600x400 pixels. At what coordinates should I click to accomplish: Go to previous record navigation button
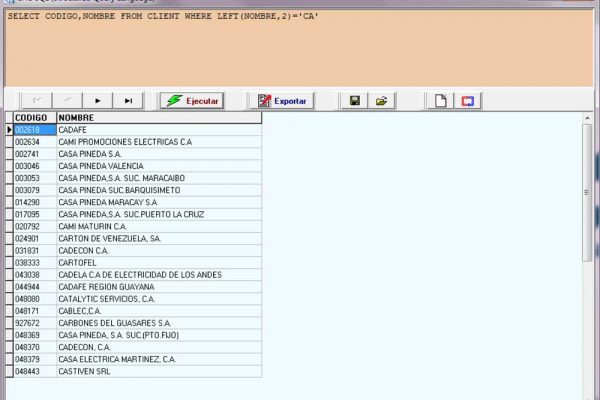tap(67, 101)
